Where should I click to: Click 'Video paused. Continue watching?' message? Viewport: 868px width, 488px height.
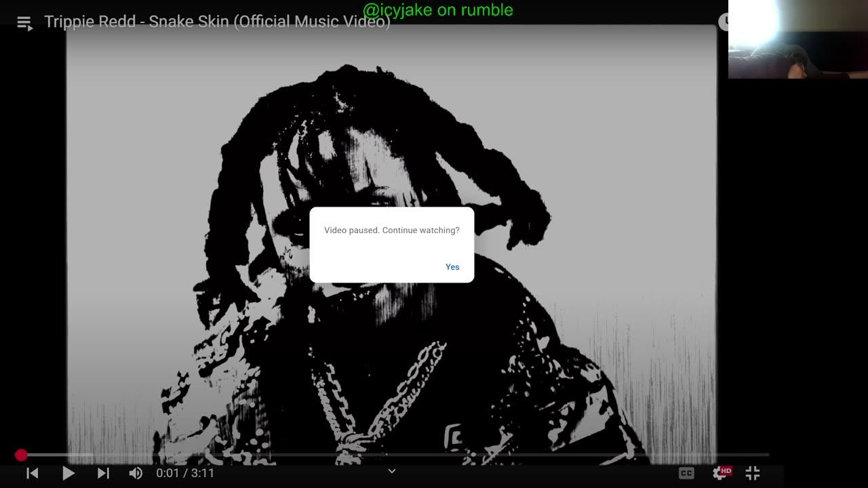392,230
